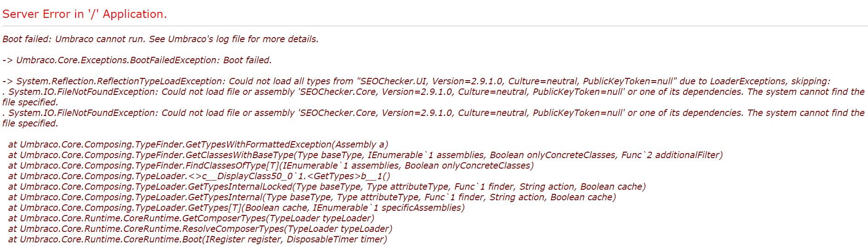Click the GetTypesInternalLocked stack frame
The height and width of the screenshot is (247, 868).
[x=327, y=187]
